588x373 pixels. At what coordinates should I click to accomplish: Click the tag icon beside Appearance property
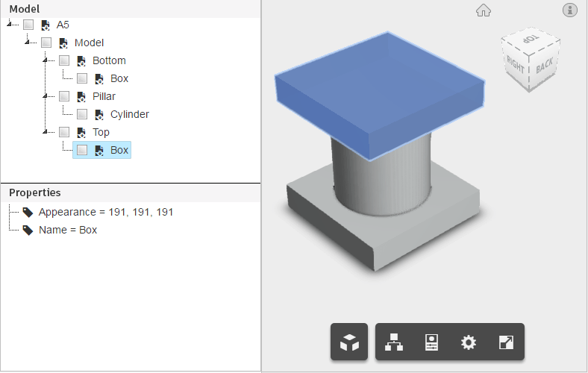[x=28, y=213]
